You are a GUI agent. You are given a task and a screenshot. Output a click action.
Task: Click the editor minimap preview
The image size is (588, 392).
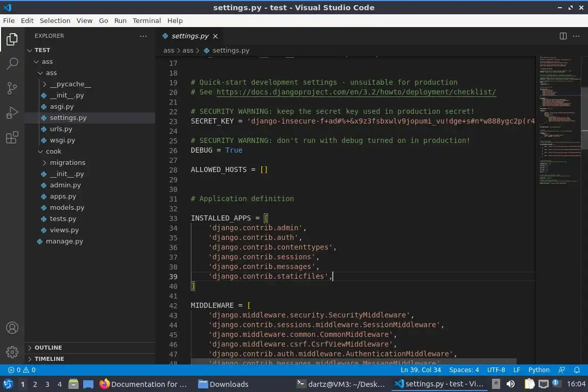559,120
